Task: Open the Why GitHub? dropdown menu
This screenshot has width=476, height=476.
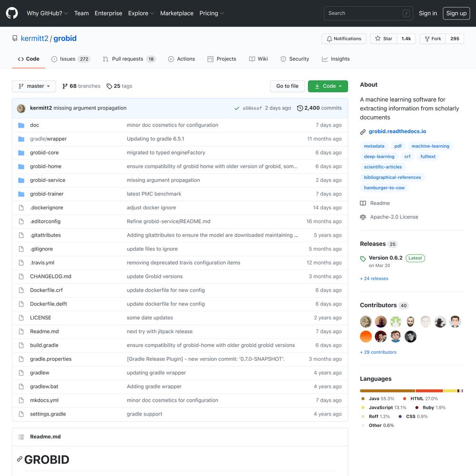Action: (47, 13)
